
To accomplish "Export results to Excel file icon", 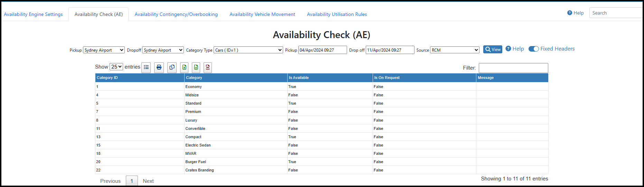I will [x=185, y=68].
